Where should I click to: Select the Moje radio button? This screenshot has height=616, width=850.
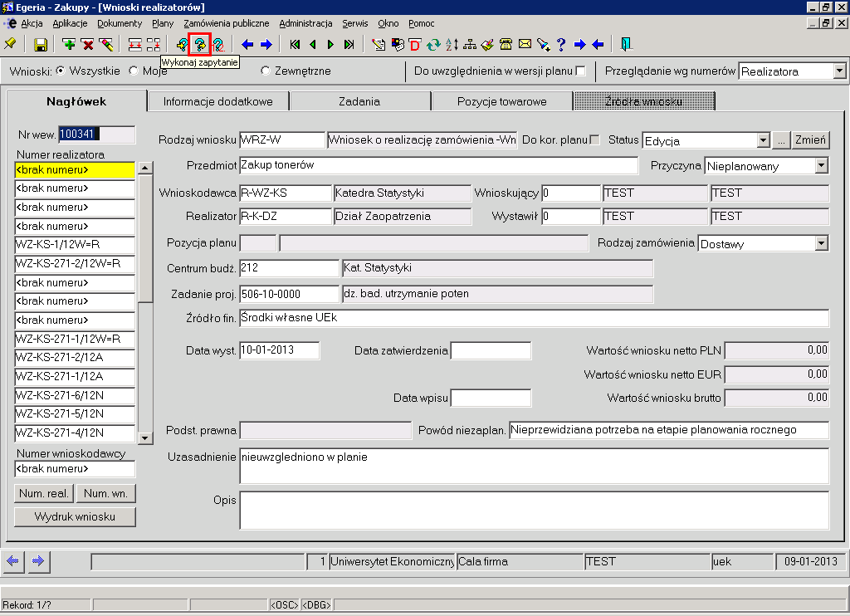[x=134, y=71]
